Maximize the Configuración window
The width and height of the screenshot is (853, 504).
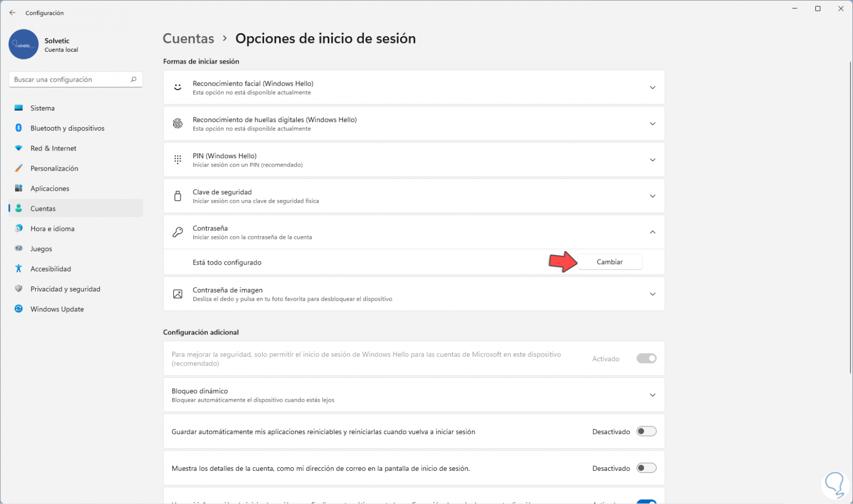[818, 9]
